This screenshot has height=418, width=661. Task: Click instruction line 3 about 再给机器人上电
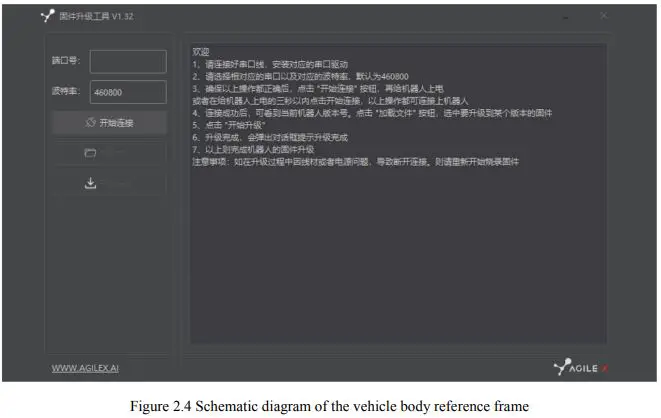[x=318, y=88]
